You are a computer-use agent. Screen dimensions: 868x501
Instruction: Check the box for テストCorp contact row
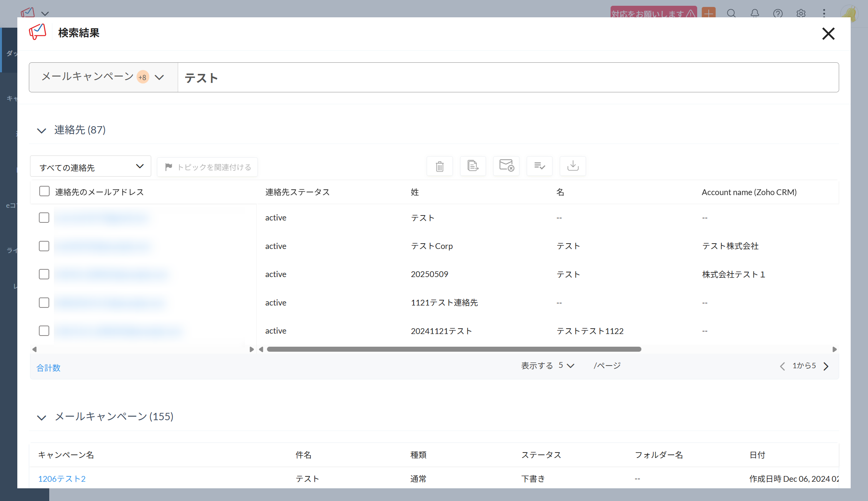(x=44, y=246)
